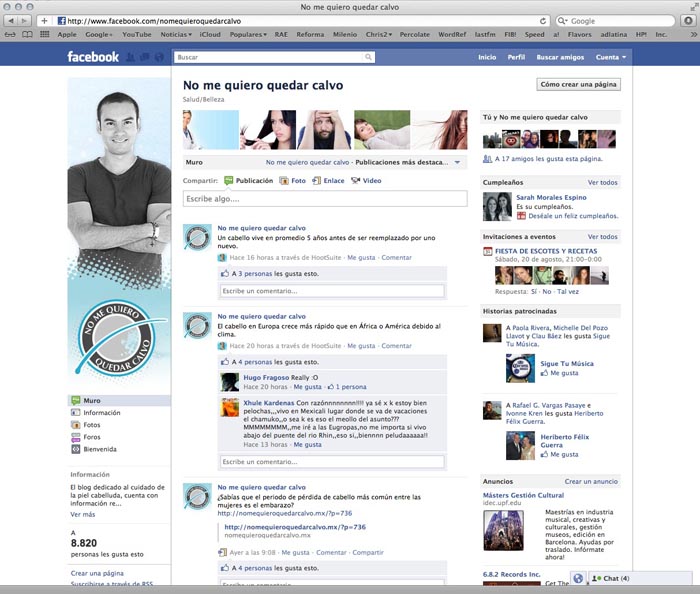Click the Escribe algo status field
This screenshot has height=594, width=700.
point(325,199)
